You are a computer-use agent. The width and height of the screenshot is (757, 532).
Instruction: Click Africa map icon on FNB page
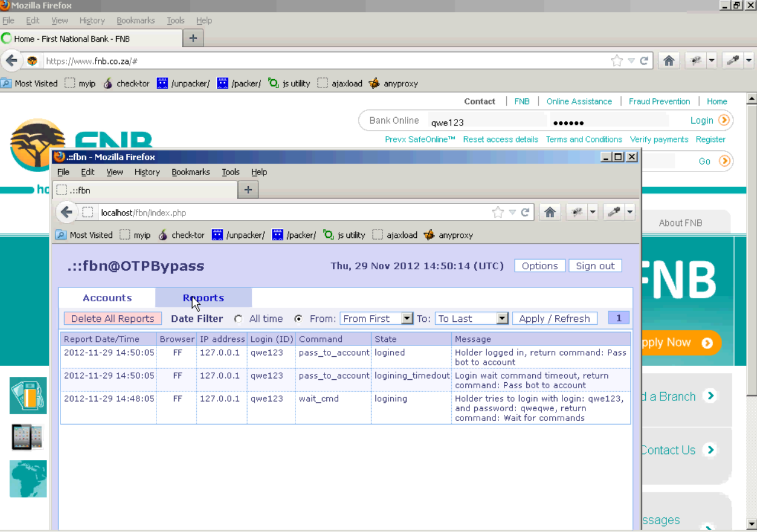pyautogui.click(x=28, y=478)
